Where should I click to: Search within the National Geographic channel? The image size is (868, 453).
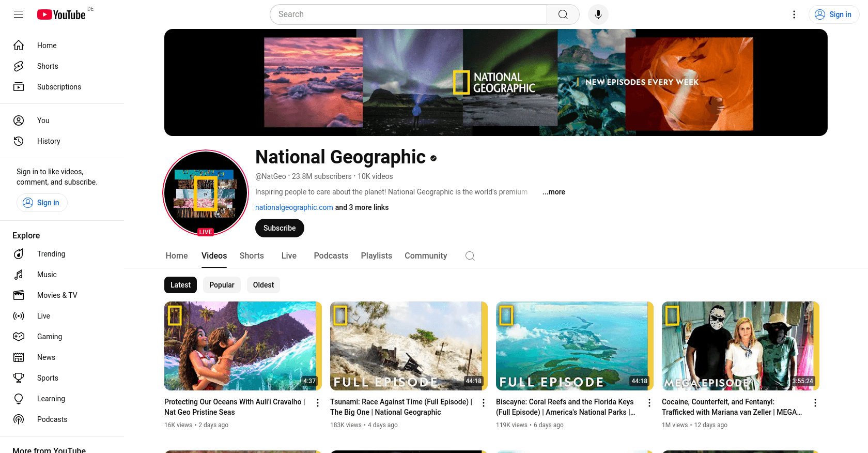[x=470, y=256]
